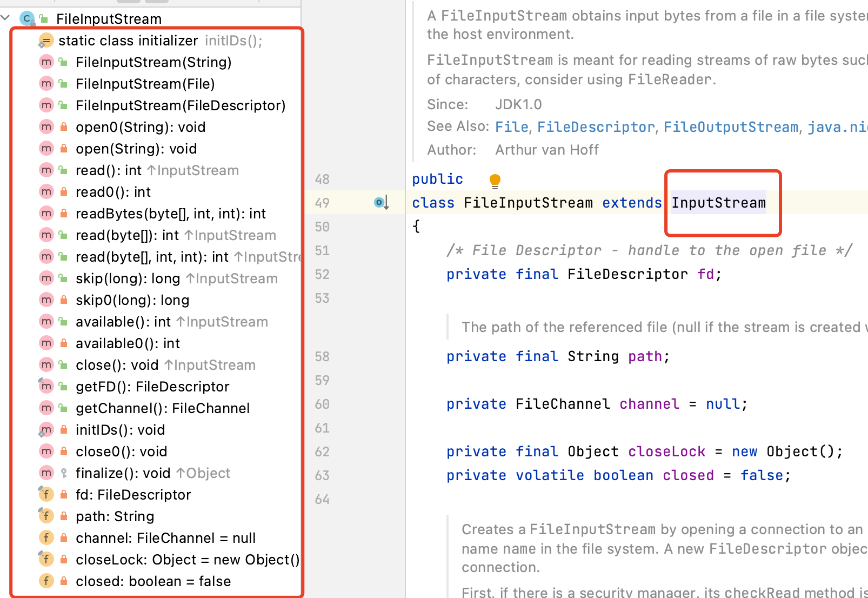Click the implemented-by gutter icon on line 49
868x598 pixels.
(x=381, y=203)
